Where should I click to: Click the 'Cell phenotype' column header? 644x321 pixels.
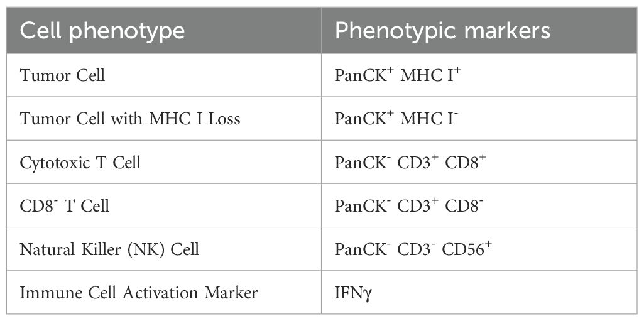coord(102,31)
